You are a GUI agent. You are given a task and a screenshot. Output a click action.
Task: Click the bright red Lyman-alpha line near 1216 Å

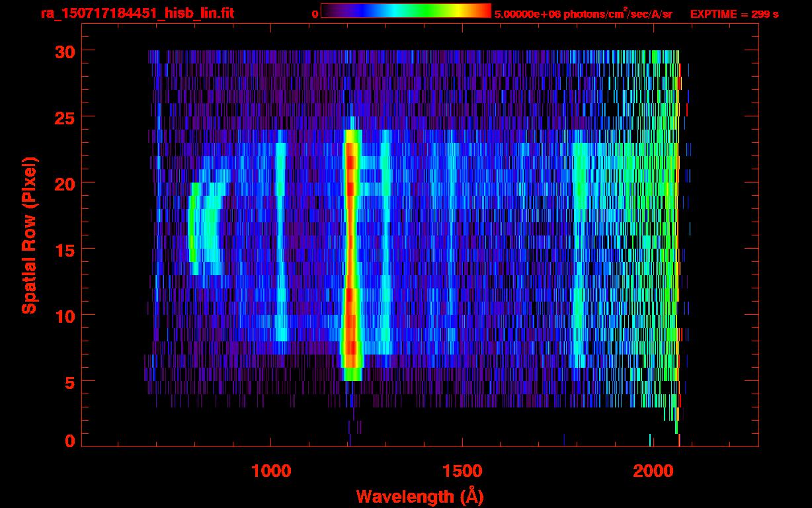point(351,255)
